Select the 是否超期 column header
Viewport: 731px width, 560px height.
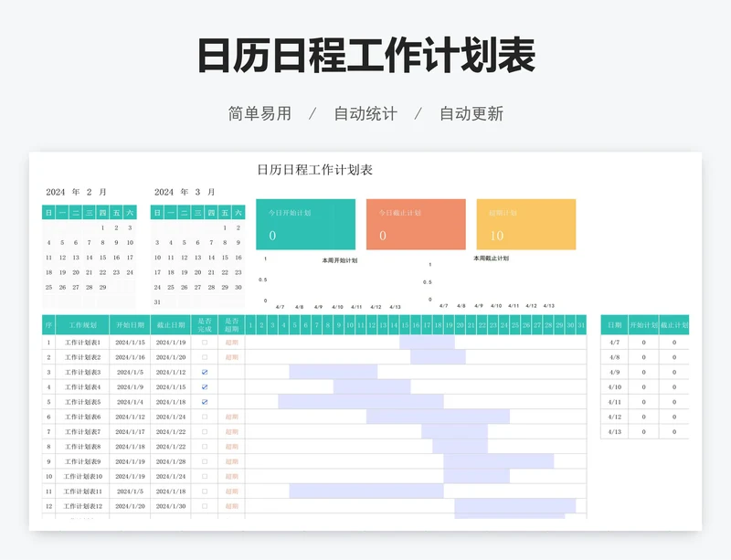231,324
